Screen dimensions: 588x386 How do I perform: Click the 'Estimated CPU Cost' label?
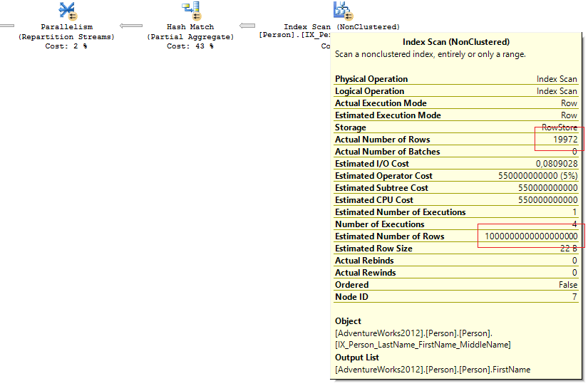(x=374, y=200)
